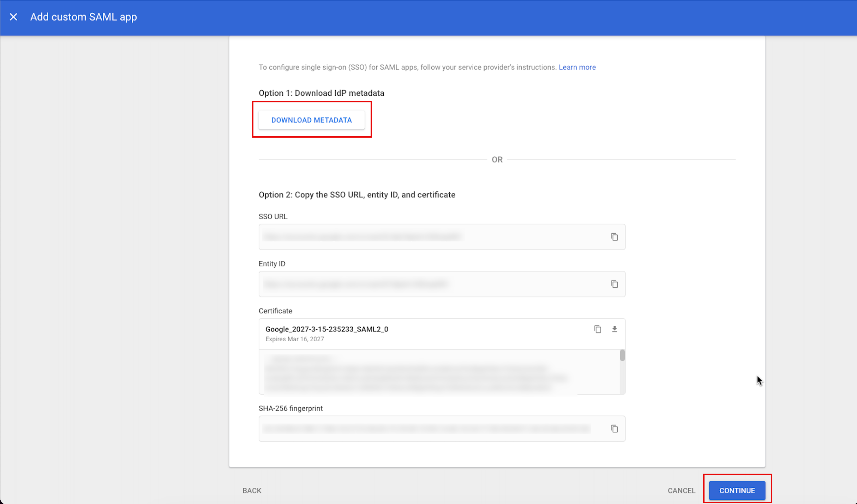Cancel the SAML app setup
This screenshot has width=857, height=504.
tap(681, 490)
